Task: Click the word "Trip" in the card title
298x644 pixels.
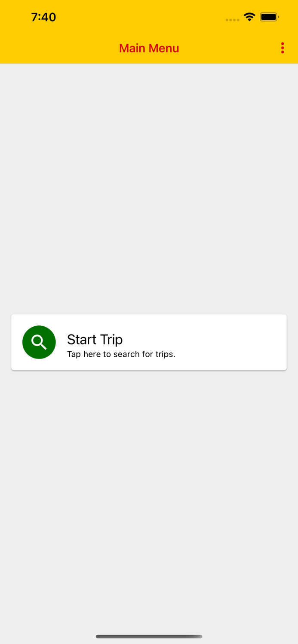Action: click(x=112, y=340)
